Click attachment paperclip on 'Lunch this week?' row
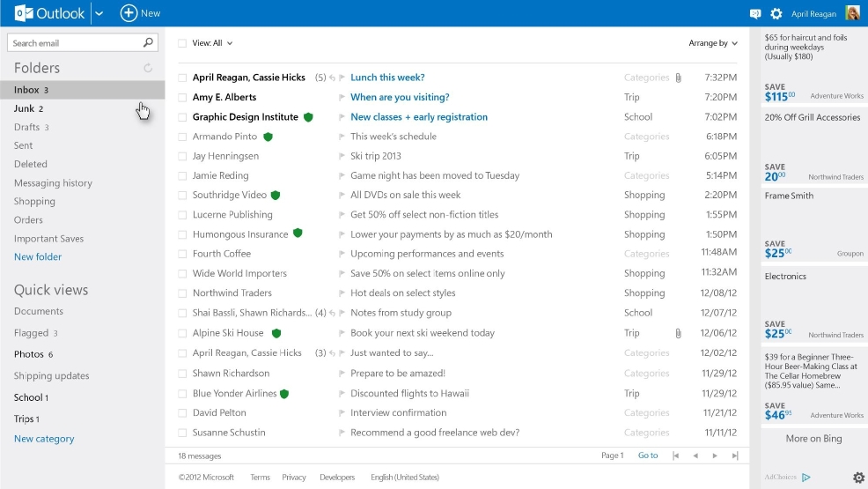 (678, 78)
